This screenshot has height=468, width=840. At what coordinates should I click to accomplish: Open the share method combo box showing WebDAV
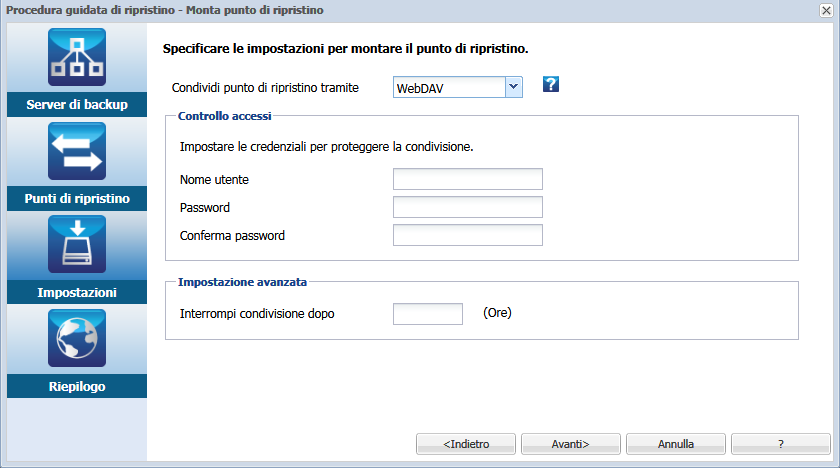coord(458,87)
